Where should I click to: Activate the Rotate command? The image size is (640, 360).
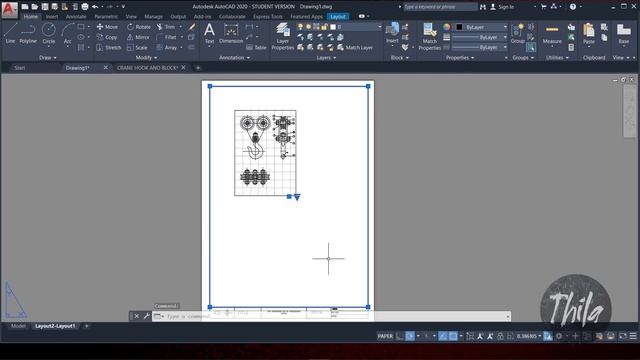139,27
